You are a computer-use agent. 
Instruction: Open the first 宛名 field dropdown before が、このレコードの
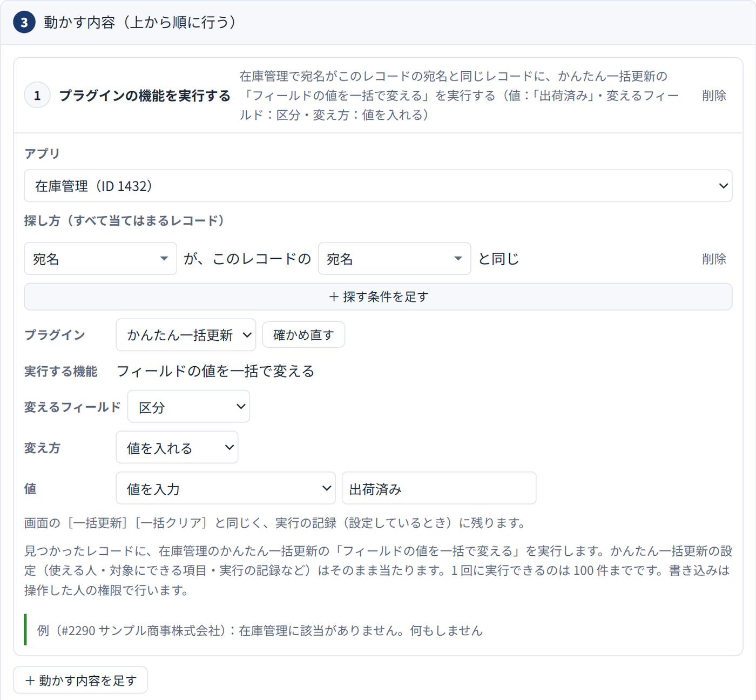click(x=100, y=259)
